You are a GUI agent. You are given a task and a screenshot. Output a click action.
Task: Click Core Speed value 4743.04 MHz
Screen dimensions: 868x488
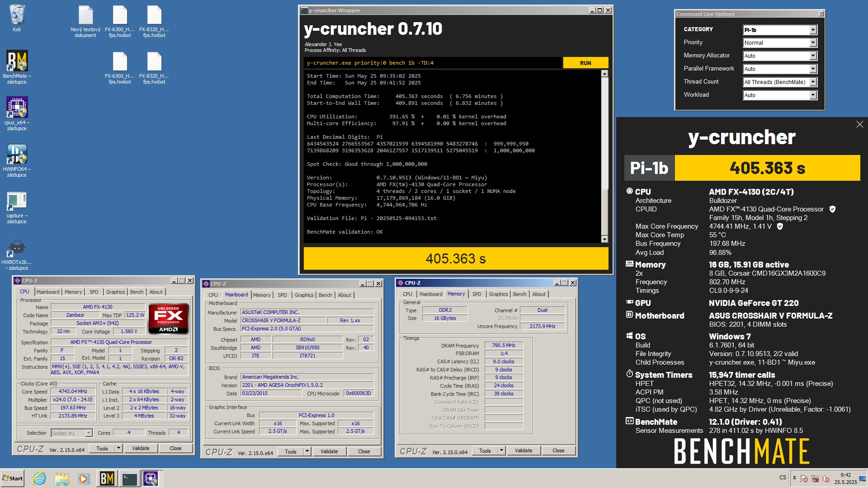tap(73, 392)
